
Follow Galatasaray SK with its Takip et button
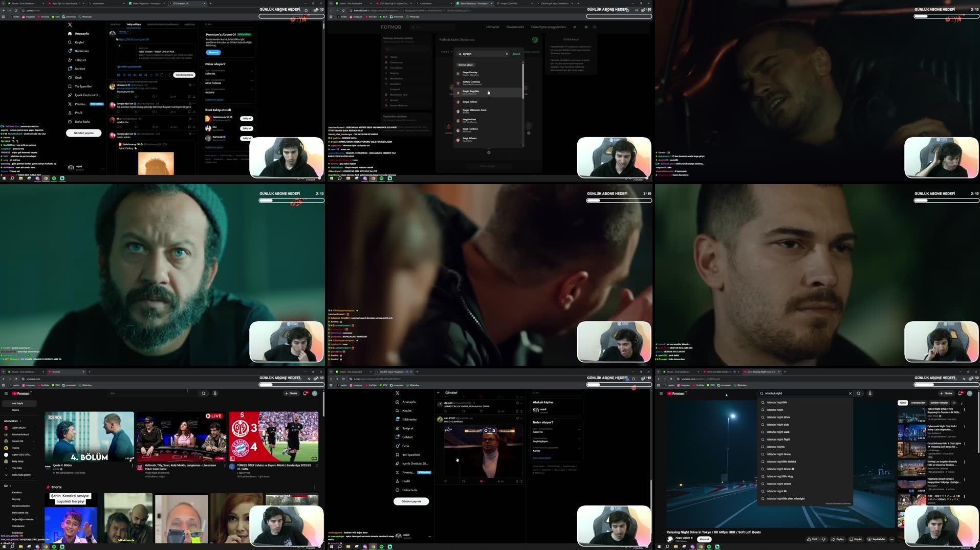(x=247, y=119)
